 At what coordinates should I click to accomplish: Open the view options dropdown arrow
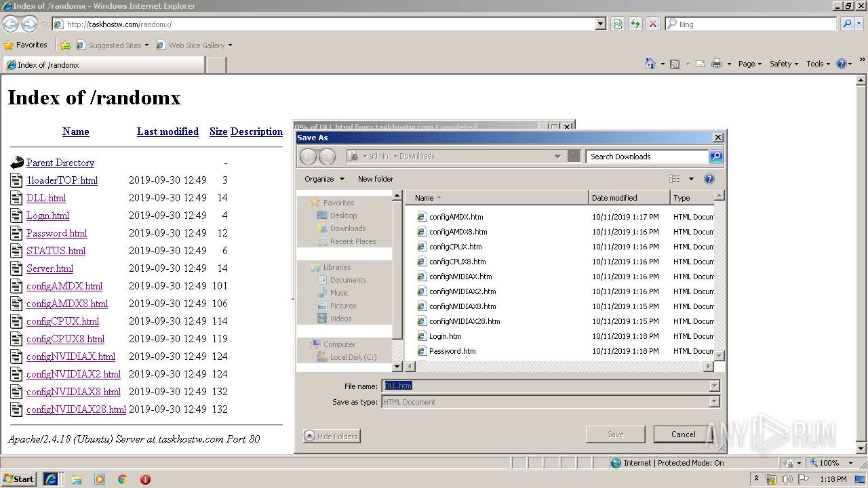point(691,179)
